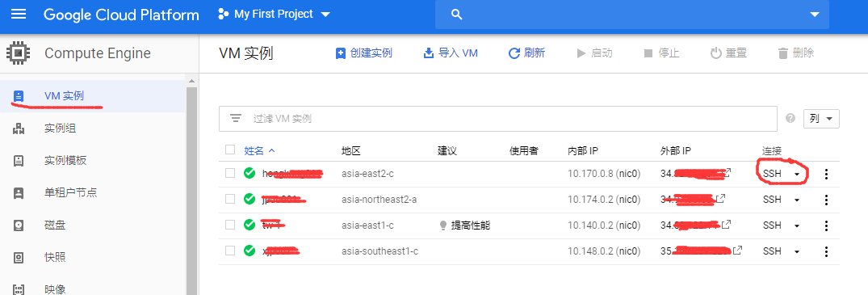Check the box for asia-northeast2-a instance
The image size is (868, 295).
pos(230,199)
